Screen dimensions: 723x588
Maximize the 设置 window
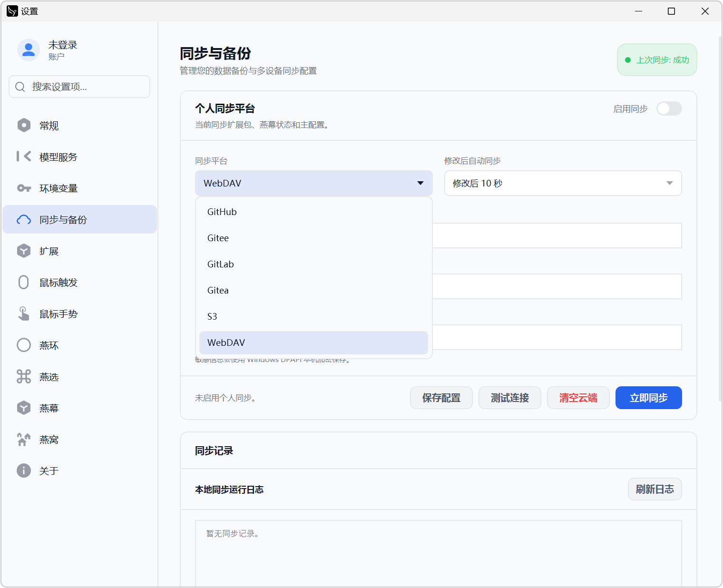coord(672,11)
